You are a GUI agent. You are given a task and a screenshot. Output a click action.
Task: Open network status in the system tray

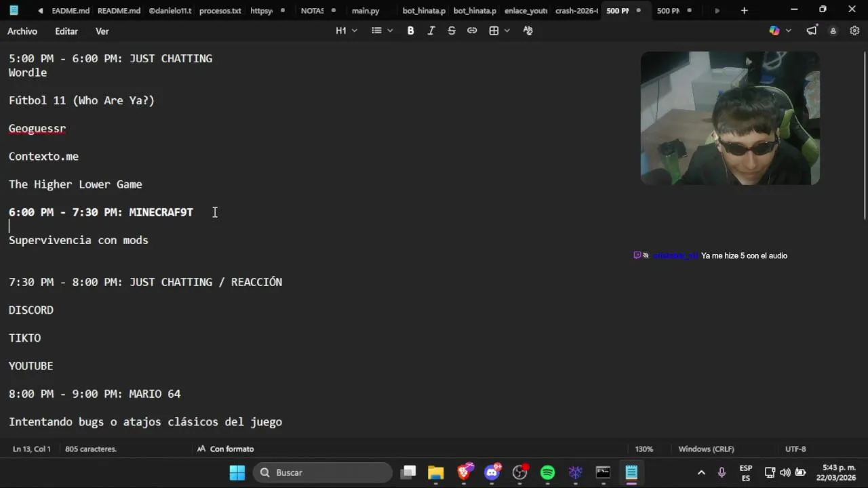(x=770, y=472)
